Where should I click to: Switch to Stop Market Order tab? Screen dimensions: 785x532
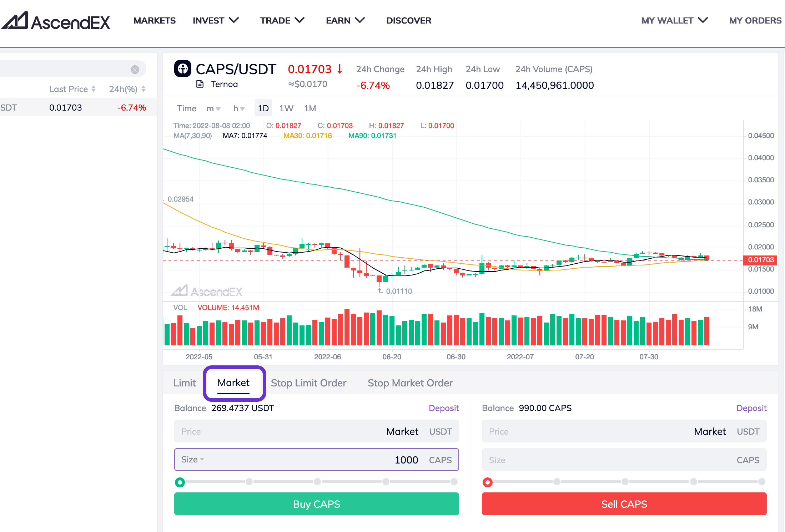coord(410,383)
